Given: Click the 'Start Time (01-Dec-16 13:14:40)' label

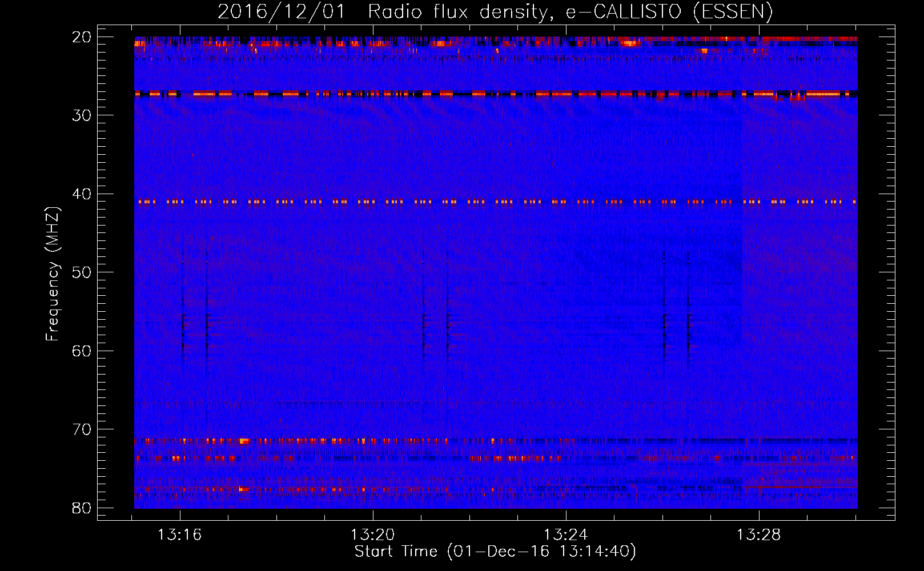Looking at the screenshot, I should pos(495,552).
